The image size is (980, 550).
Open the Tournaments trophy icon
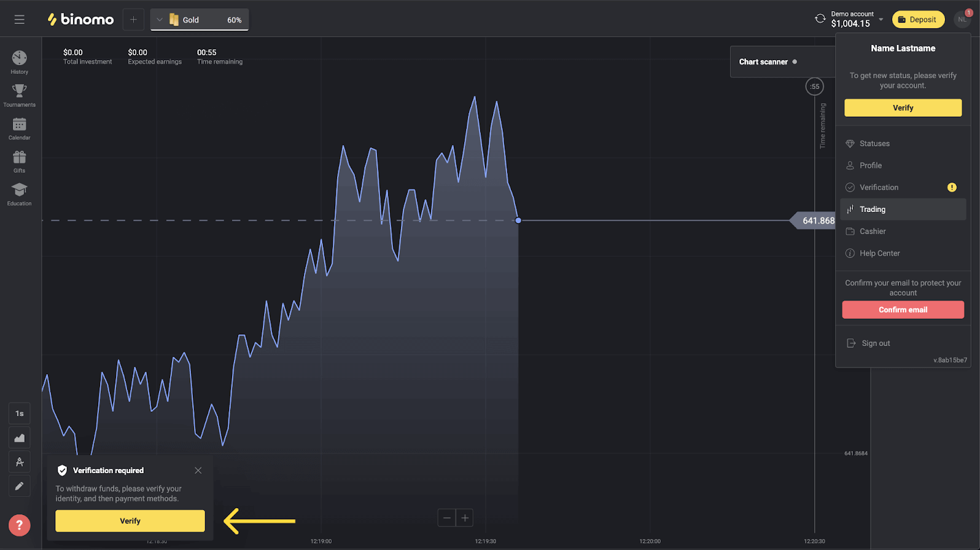[x=20, y=95]
